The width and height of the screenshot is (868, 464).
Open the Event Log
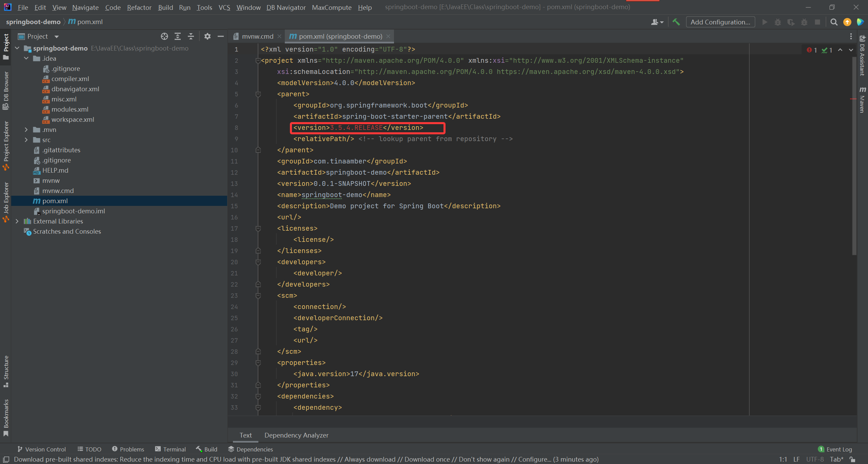[x=835, y=449]
